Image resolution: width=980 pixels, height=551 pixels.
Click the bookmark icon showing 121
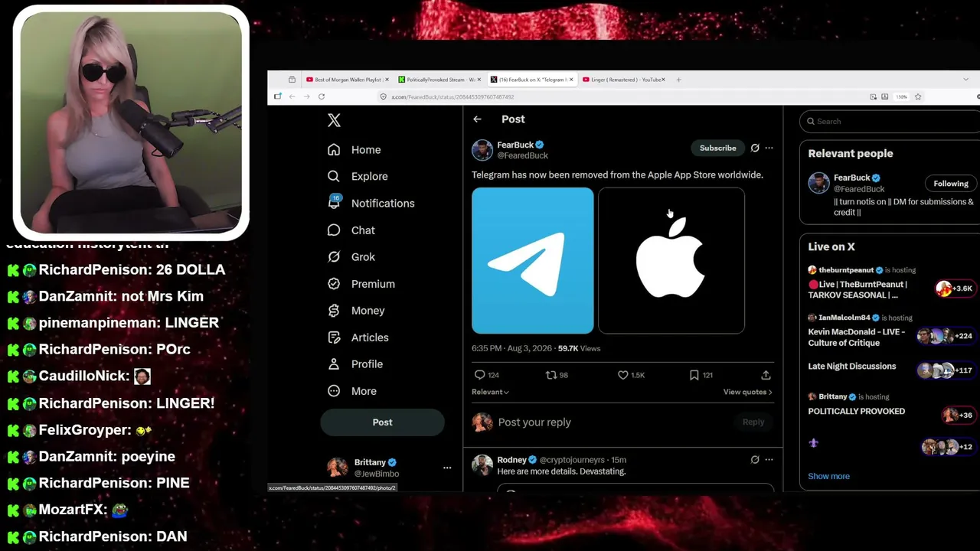(694, 375)
